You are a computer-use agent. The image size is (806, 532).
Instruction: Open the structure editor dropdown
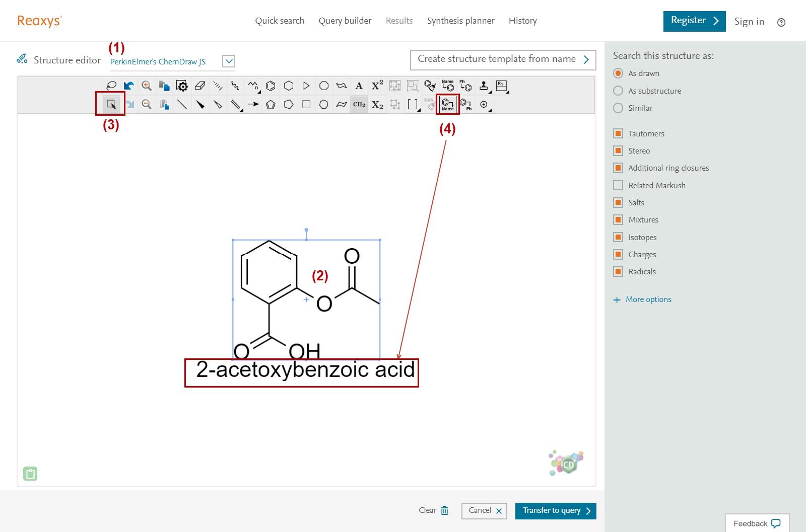(x=228, y=61)
